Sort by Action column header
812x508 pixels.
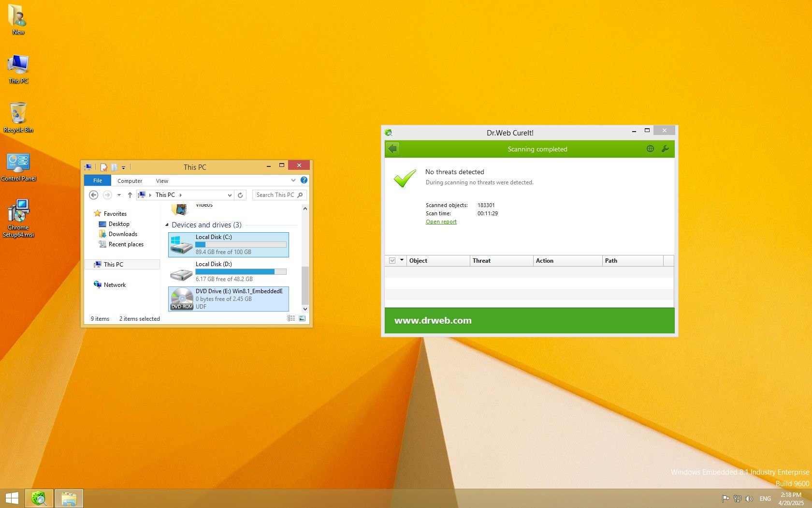[568, 261]
